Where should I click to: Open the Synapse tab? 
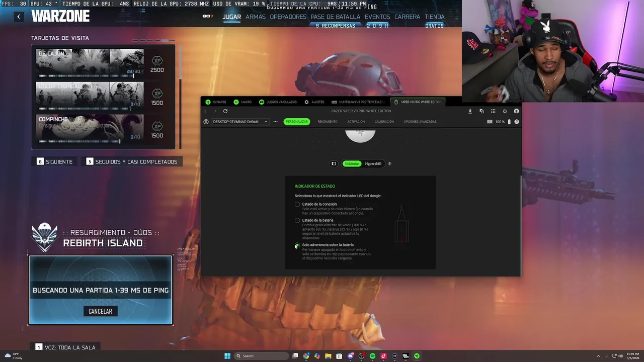216,102
